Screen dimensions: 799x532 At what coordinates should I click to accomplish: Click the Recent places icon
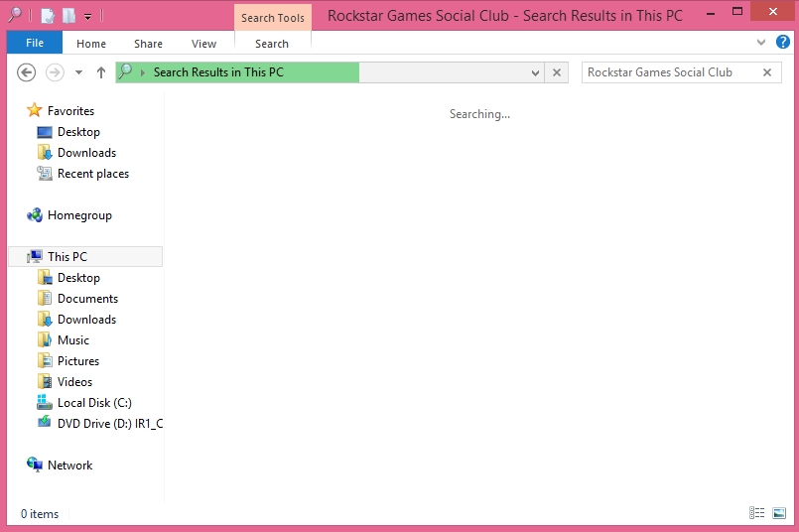point(45,174)
